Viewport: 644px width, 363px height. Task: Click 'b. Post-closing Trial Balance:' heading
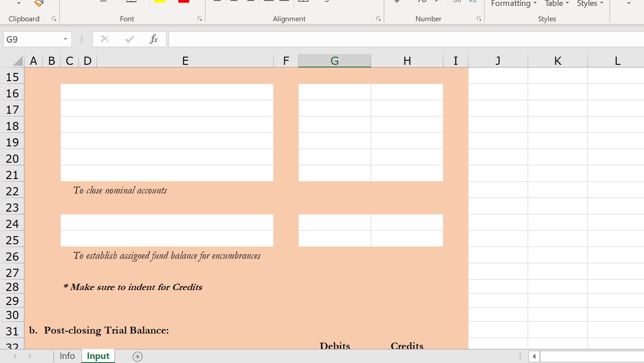(x=99, y=330)
